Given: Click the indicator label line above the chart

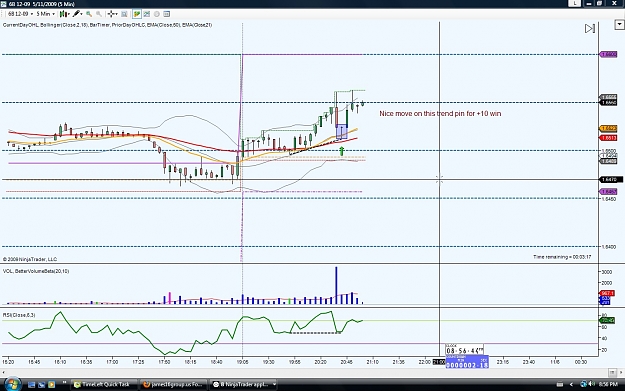Looking at the screenshot, I should (x=107, y=25).
